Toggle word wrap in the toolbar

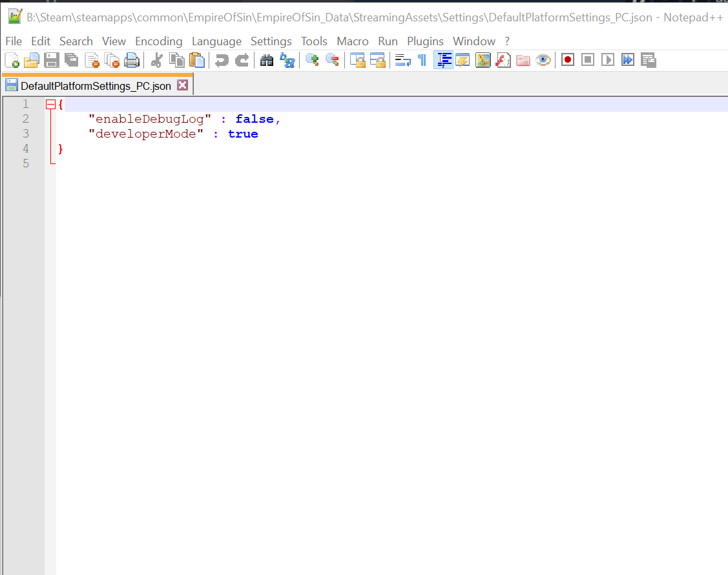(402, 60)
